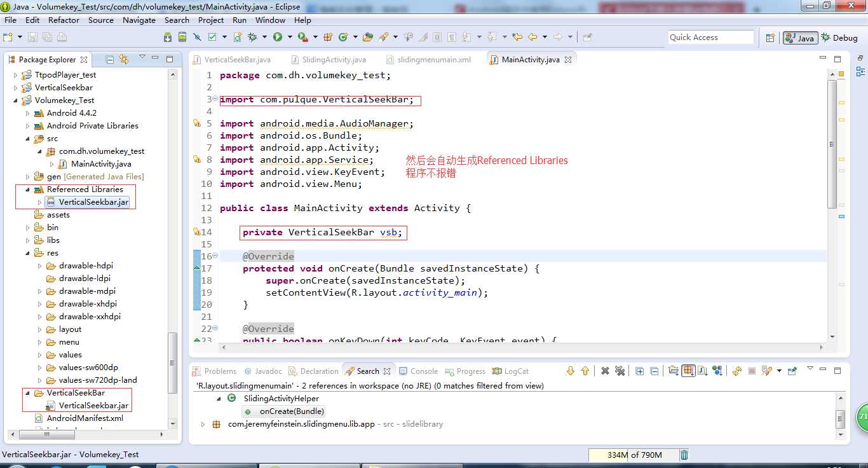Toggle Pin the Search View icon

click(x=792, y=371)
